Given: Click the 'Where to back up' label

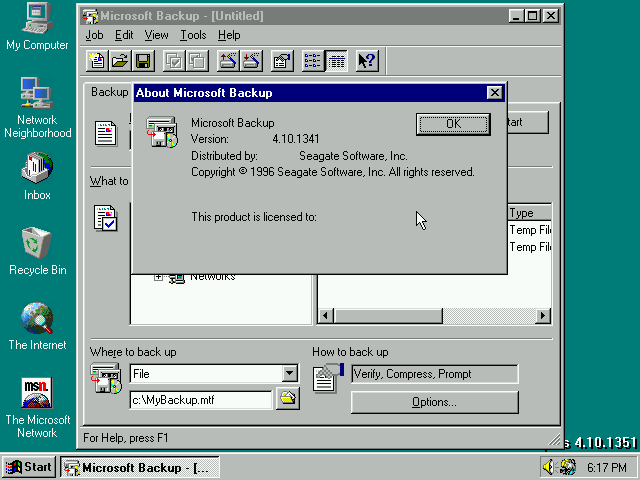Looking at the screenshot, I should pos(133,352).
